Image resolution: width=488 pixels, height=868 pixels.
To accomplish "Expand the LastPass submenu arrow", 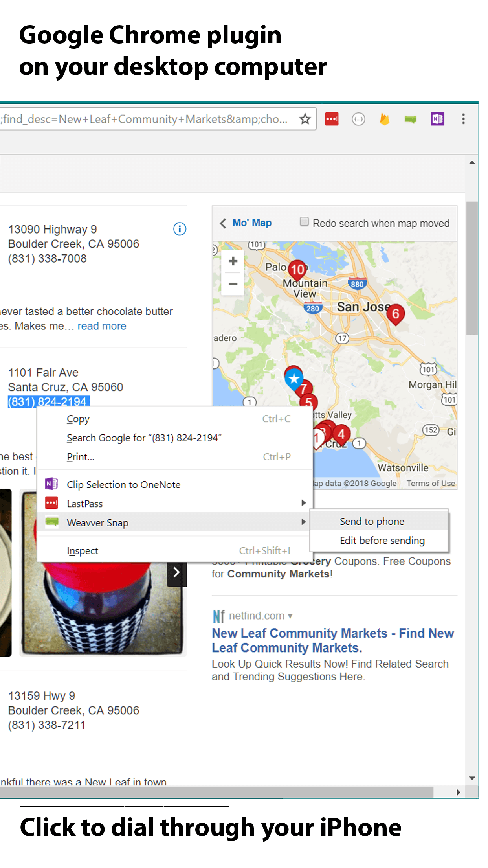I will [303, 503].
